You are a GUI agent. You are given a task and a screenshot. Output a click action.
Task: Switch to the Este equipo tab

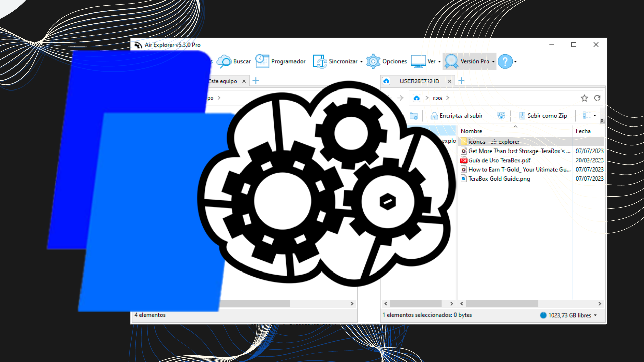(223, 81)
